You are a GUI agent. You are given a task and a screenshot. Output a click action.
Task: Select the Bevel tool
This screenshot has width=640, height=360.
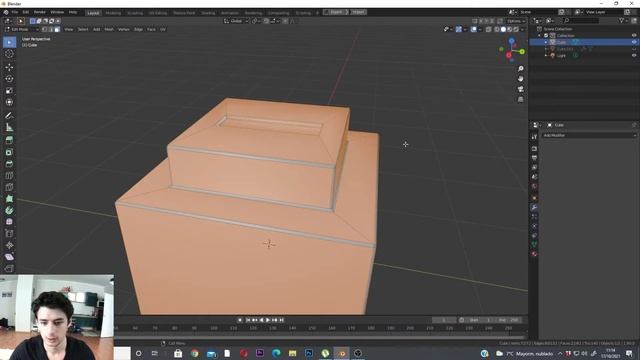tap(9, 164)
